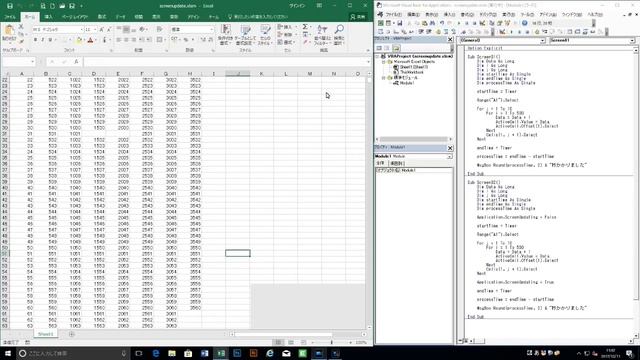Toggle Wrap Text in Excel ribbon

pos(160,29)
